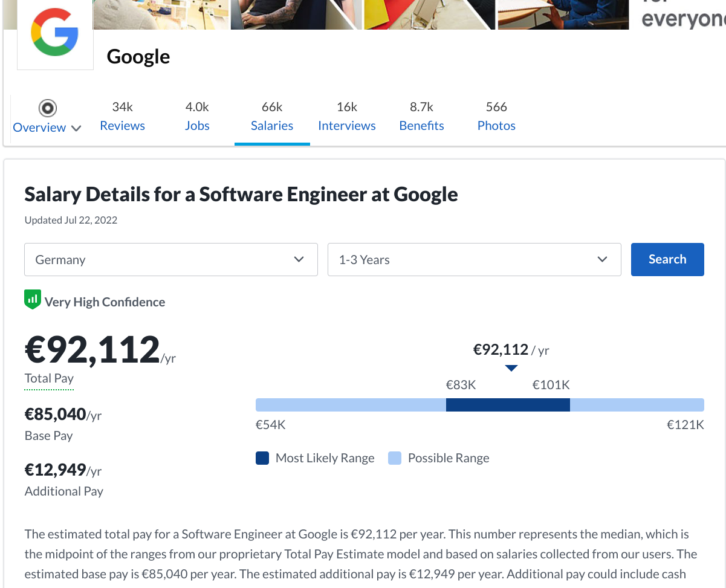
Task: Click the €92,112 / yr label above chart
Action: click(511, 350)
